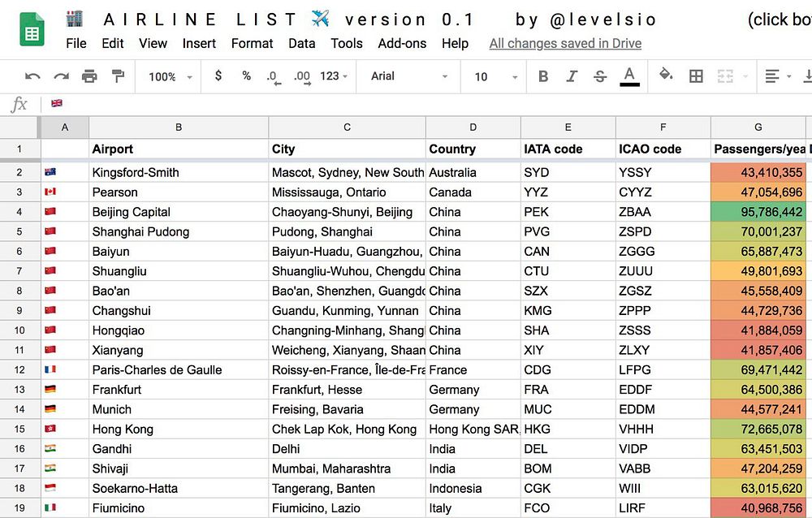Toggle Strikethrough formatting
Image resolution: width=812 pixels, height=518 pixels.
[600, 76]
